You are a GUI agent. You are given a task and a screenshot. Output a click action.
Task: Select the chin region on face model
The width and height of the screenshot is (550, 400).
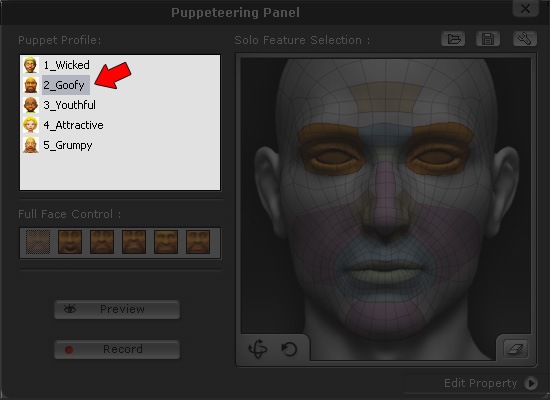[385, 318]
